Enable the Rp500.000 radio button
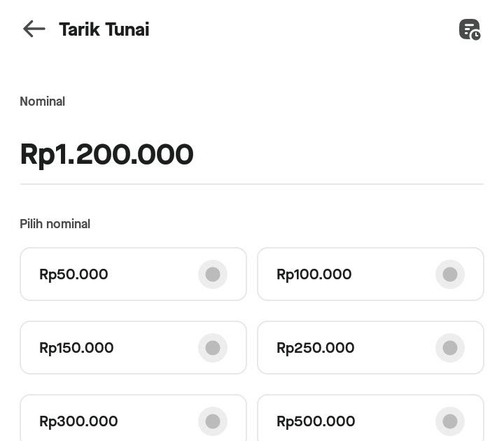Viewport: 504px width, 441px height. pyautogui.click(x=450, y=421)
